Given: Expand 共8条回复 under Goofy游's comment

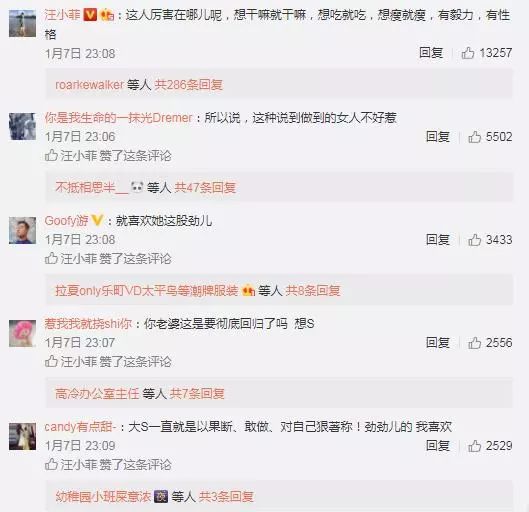Looking at the screenshot, I should [x=313, y=290].
